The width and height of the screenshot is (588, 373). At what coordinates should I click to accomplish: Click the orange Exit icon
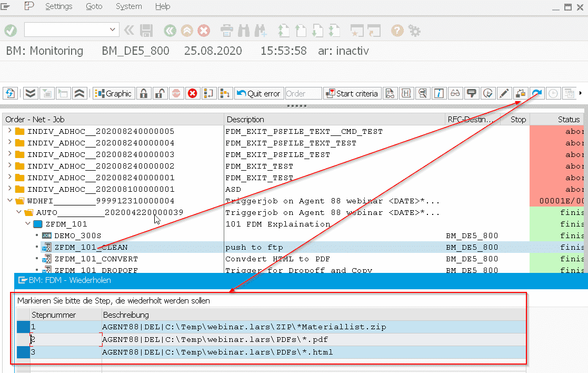click(187, 31)
